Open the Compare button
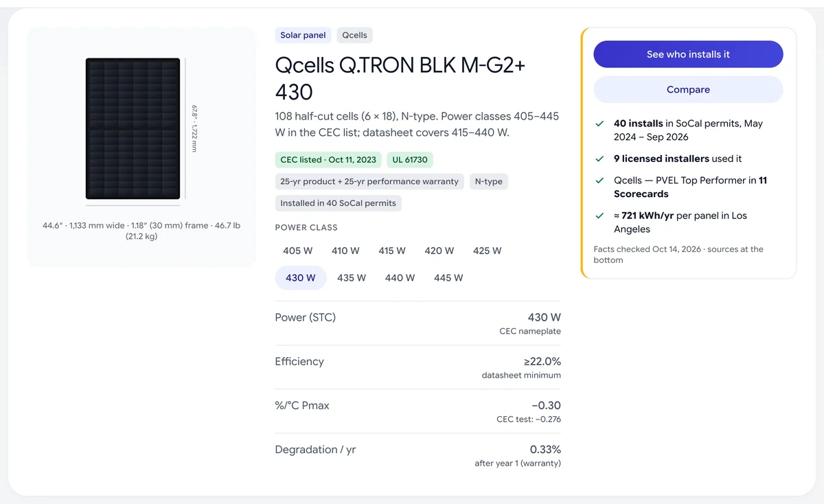The width and height of the screenshot is (824, 504). [x=688, y=89]
